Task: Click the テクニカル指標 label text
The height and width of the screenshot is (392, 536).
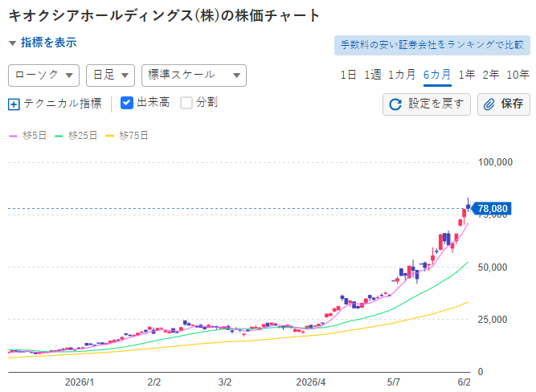Action: point(63,103)
